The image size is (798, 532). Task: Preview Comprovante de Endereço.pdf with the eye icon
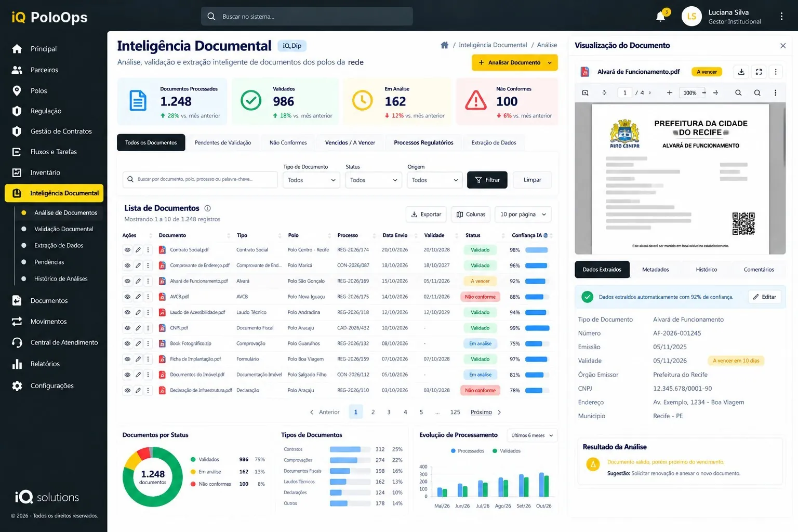click(x=127, y=265)
